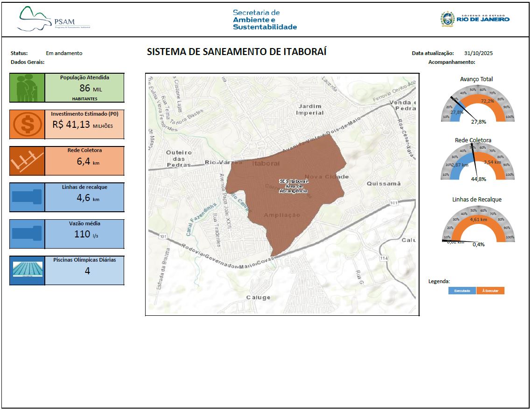Select the R$ 41,13 milhões investment value
The image size is (532, 410).
coord(83,125)
